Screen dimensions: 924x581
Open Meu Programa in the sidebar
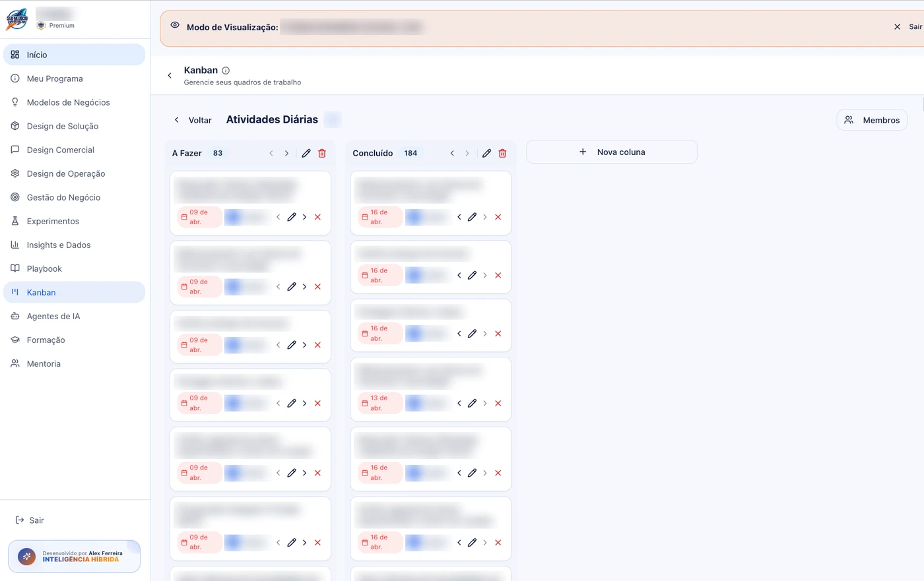click(74, 78)
